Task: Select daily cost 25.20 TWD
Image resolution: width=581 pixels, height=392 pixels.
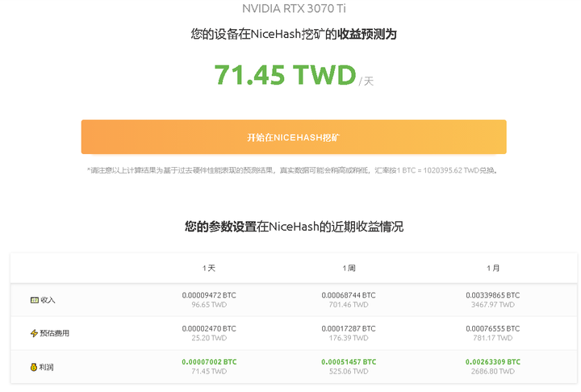Action: [x=209, y=338]
